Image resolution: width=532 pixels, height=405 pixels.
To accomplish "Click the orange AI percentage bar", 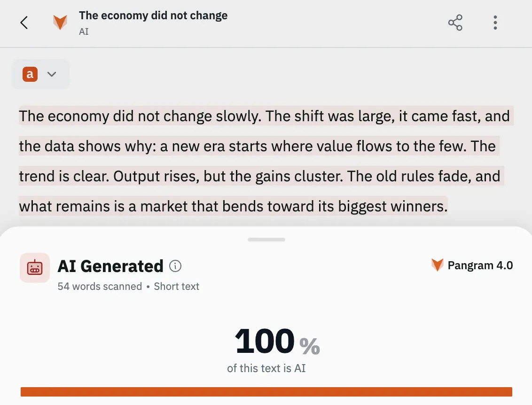I will (266, 392).
